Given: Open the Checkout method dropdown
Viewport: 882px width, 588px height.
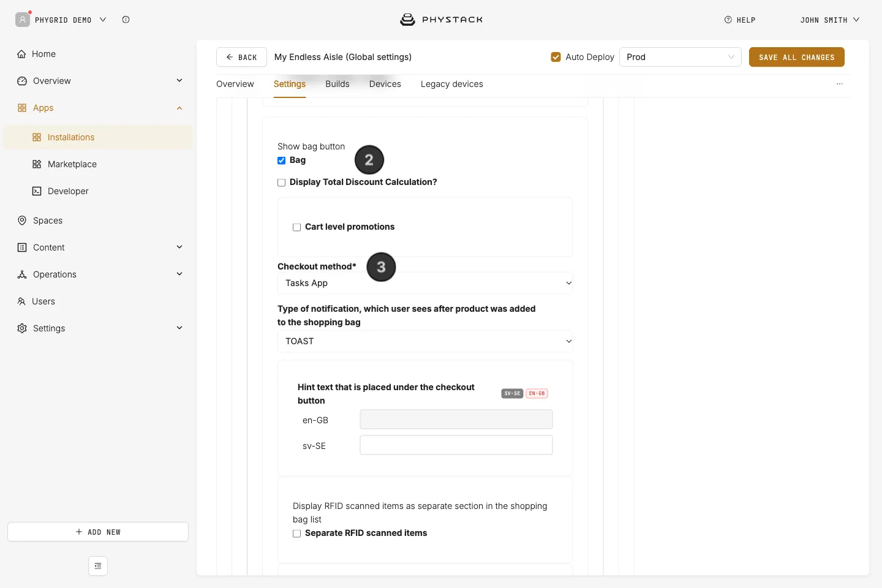Looking at the screenshot, I should coord(425,283).
